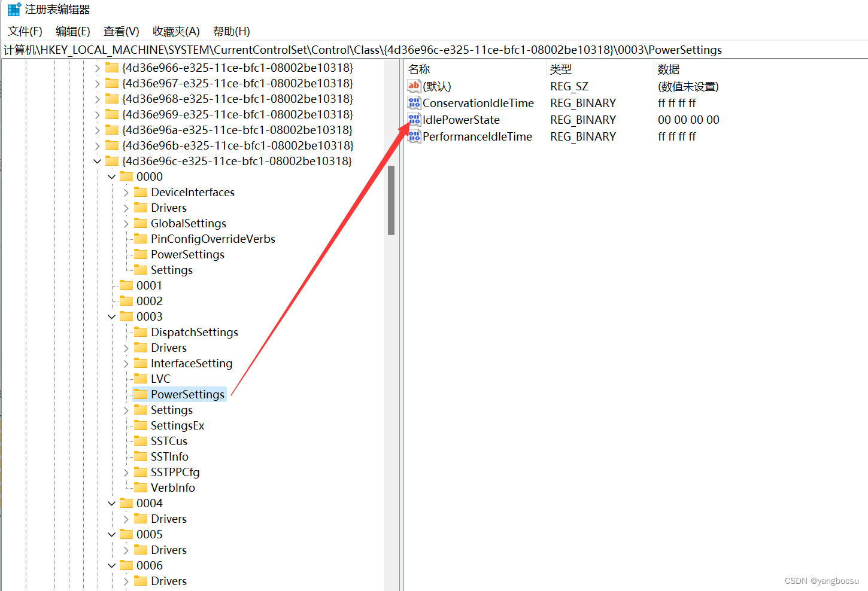Click the registry path address bar
This screenshot has width=868, height=591.
(x=434, y=50)
